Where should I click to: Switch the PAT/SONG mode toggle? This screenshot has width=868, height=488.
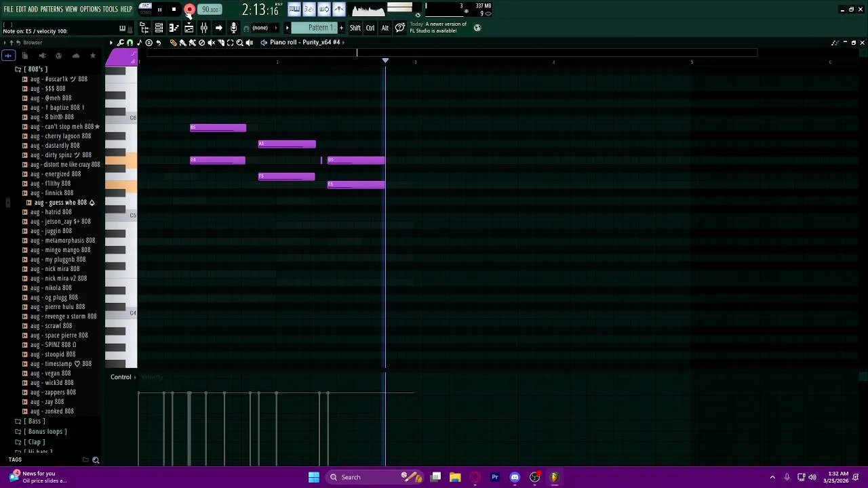(x=146, y=9)
